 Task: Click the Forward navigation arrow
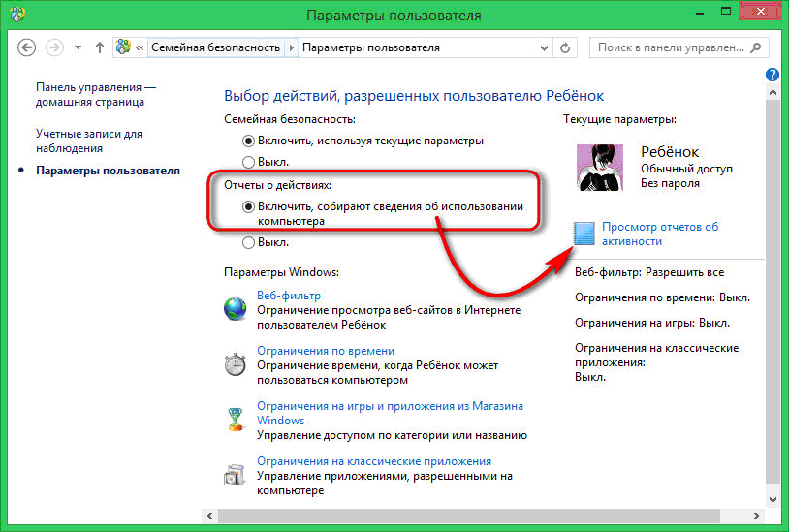54,47
